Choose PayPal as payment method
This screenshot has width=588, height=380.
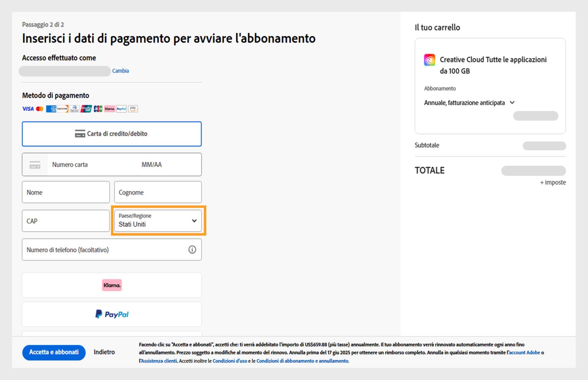click(112, 314)
